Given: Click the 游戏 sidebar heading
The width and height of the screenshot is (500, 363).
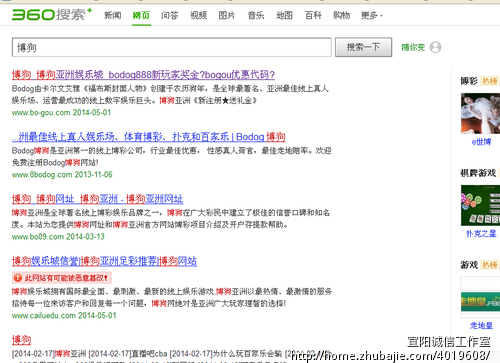Looking at the screenshot, I should (x=469, y=265).
